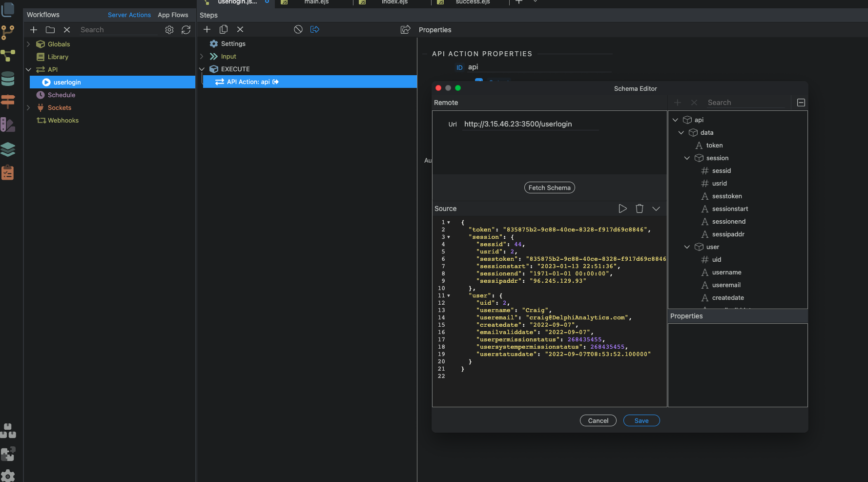Expand the Globals tree item

28,44
